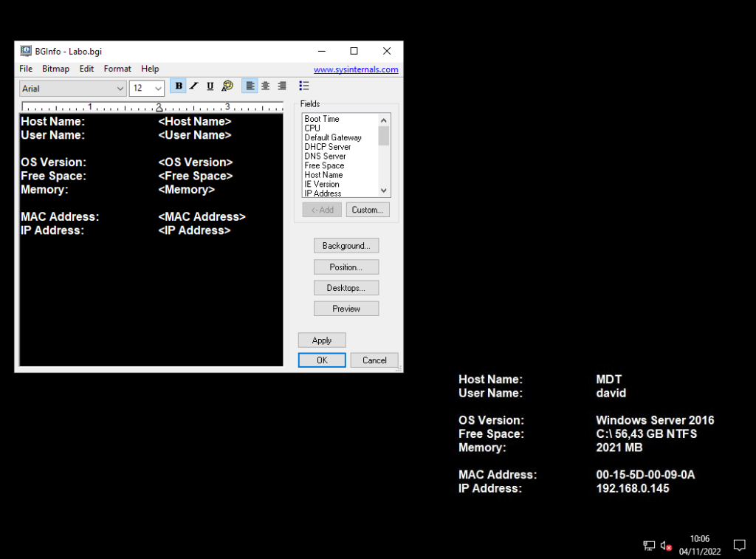
Task: Click Fields list scroll down arrow
Action: (x=384, y=191)
